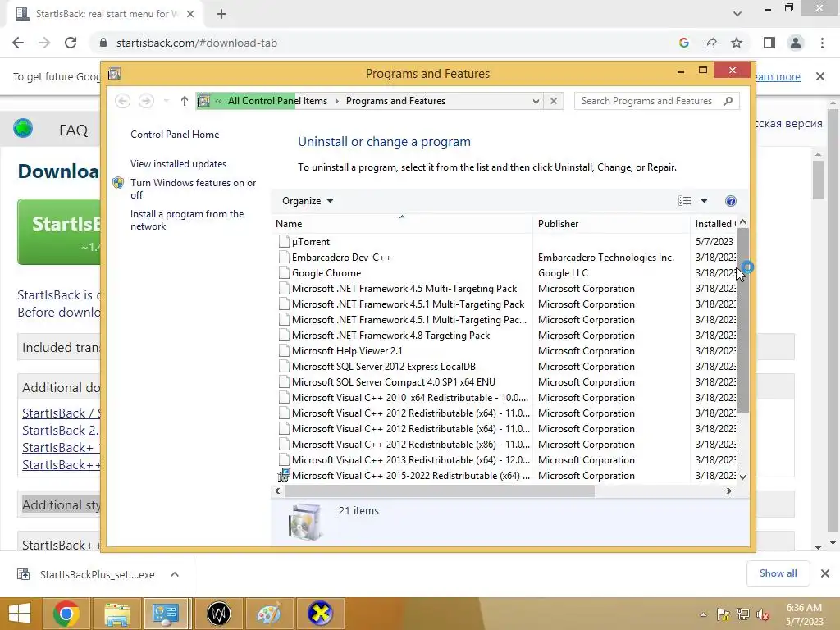Open View installed updates link
Screen dimensions: 840x630
178,164
